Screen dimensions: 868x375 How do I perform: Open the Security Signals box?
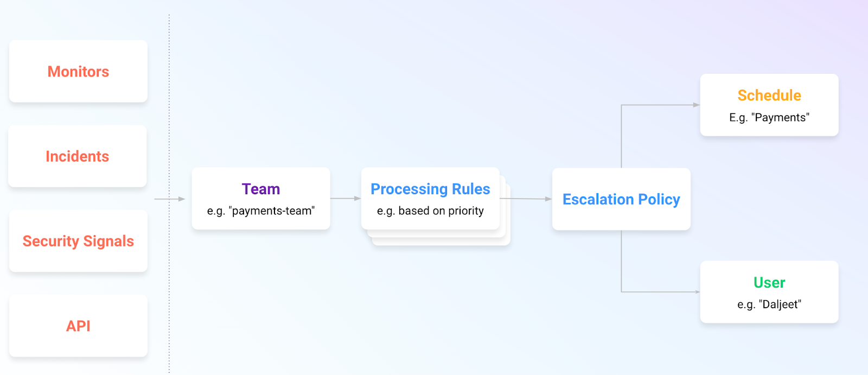click(x=78, y=241)
